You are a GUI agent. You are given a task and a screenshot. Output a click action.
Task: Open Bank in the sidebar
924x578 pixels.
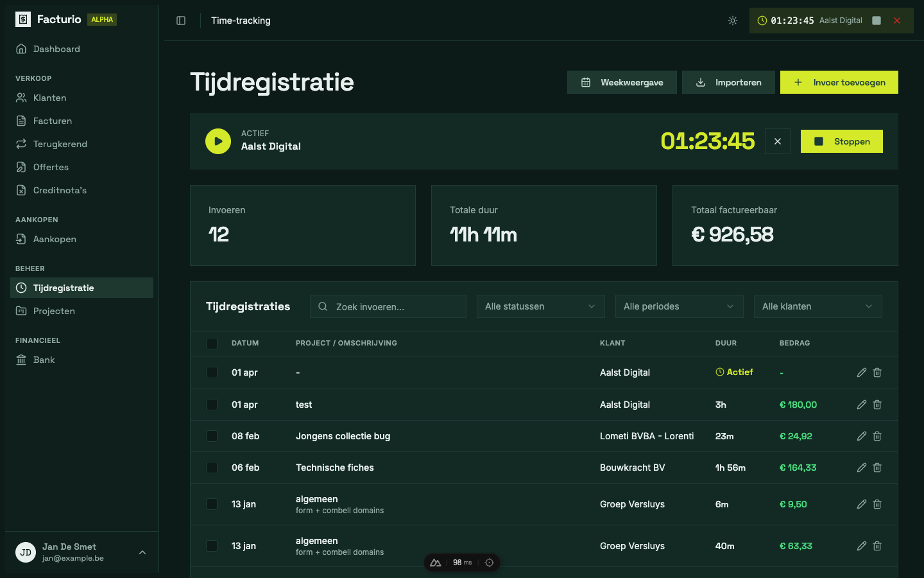click(81, 360)
